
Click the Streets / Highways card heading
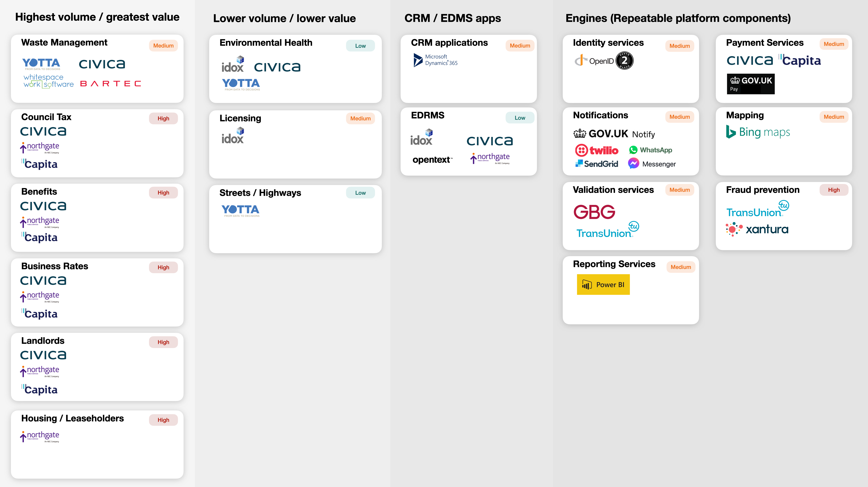tap(260, 193)
